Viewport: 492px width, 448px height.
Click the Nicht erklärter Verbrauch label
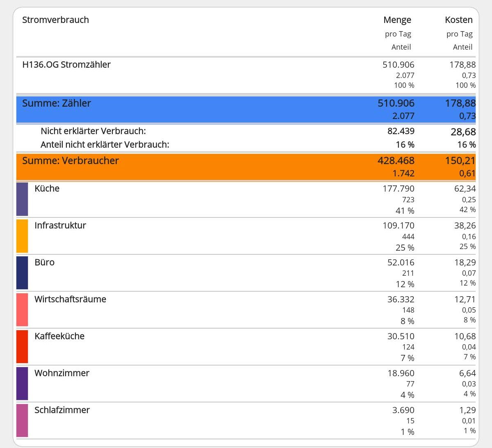[93, 131]
